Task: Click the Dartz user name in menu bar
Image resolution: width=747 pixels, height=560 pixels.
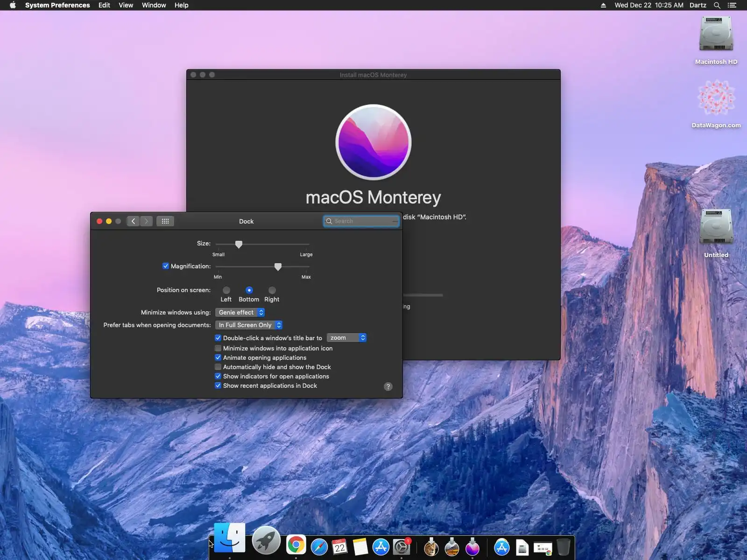Action: coord(698,5)
